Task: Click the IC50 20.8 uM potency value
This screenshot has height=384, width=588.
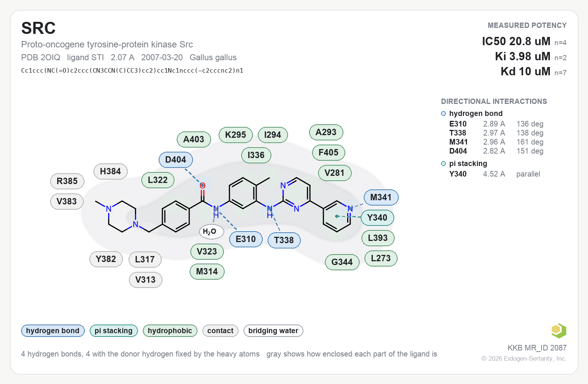Action: pos(516,41)
